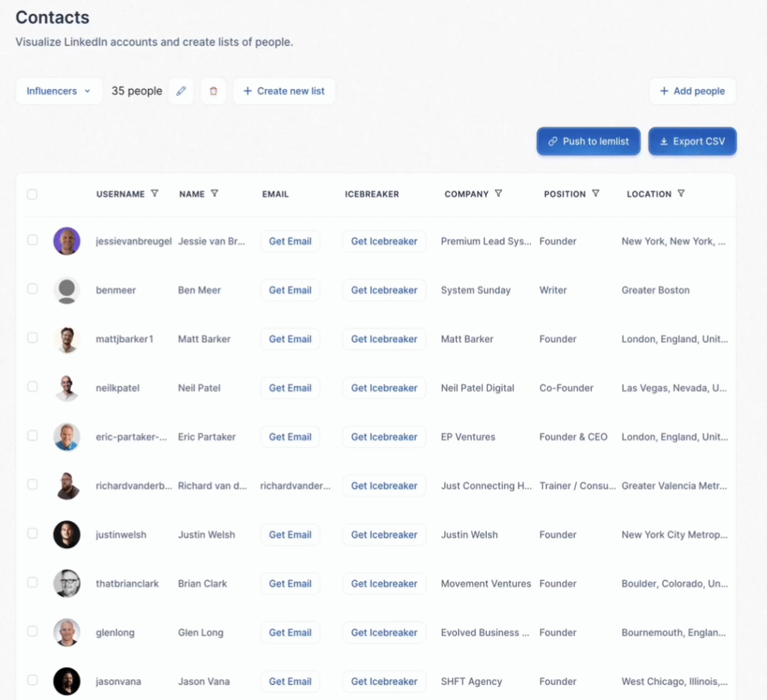Open mattjbarker1's profile avatar

(67, 338)
